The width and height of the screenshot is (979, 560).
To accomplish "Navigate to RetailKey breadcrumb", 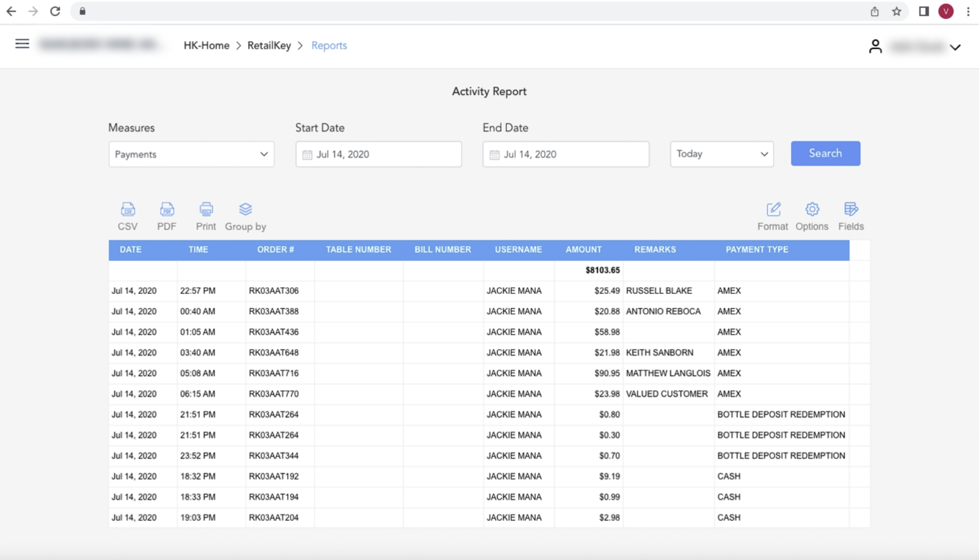I will (269, 45).
